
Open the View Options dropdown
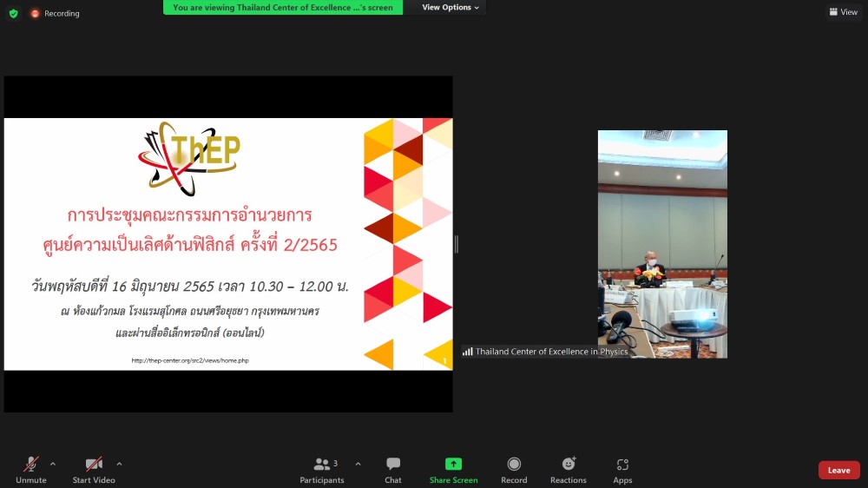pos(450,8)
